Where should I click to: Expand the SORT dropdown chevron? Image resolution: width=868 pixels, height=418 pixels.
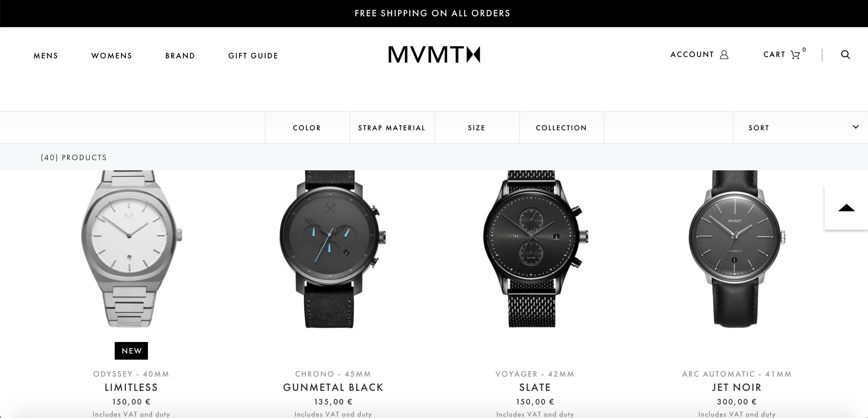855,127
